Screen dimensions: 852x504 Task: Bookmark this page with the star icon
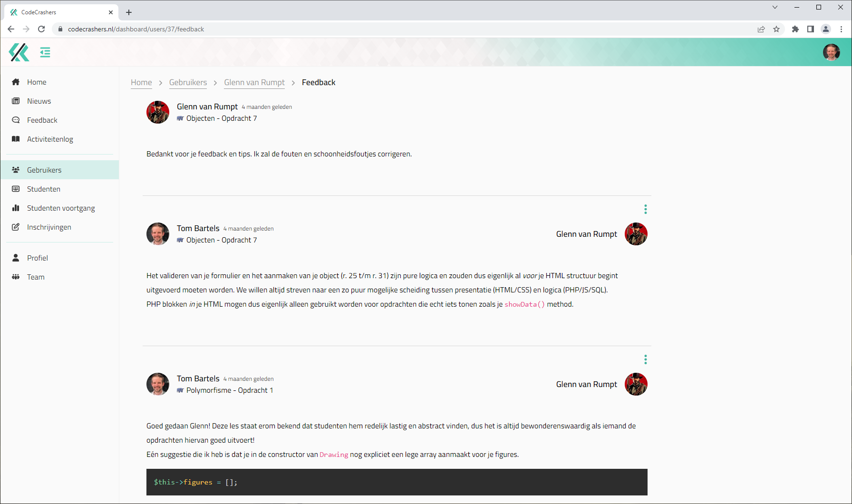tap(776, 29)
